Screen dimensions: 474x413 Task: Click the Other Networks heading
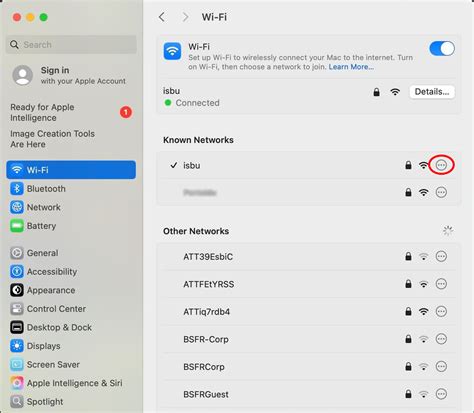point(196,231)
